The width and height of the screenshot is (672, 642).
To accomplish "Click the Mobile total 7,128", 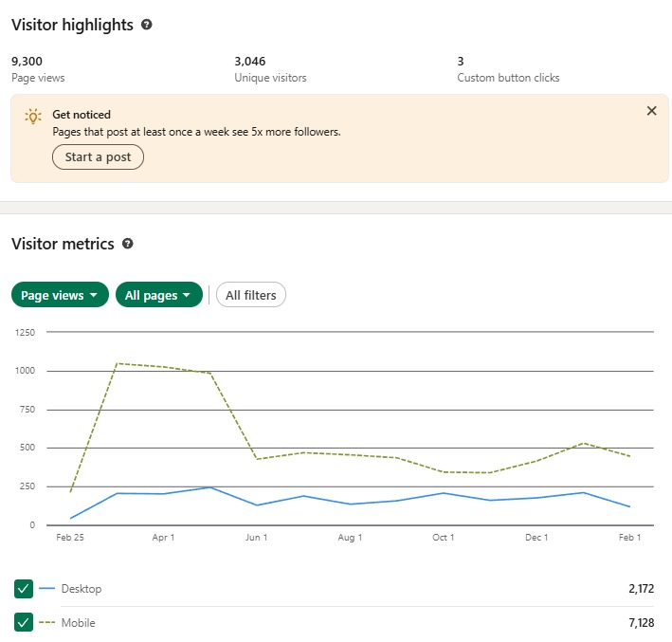I will click(x=641, y=623).
